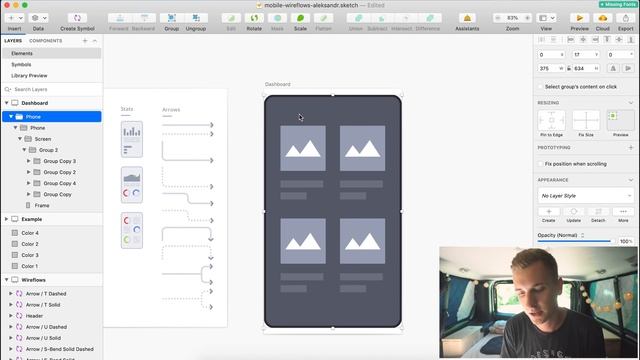Click More layer style options
Viewport: 640px width, 360px height.
tap(623, 211)
